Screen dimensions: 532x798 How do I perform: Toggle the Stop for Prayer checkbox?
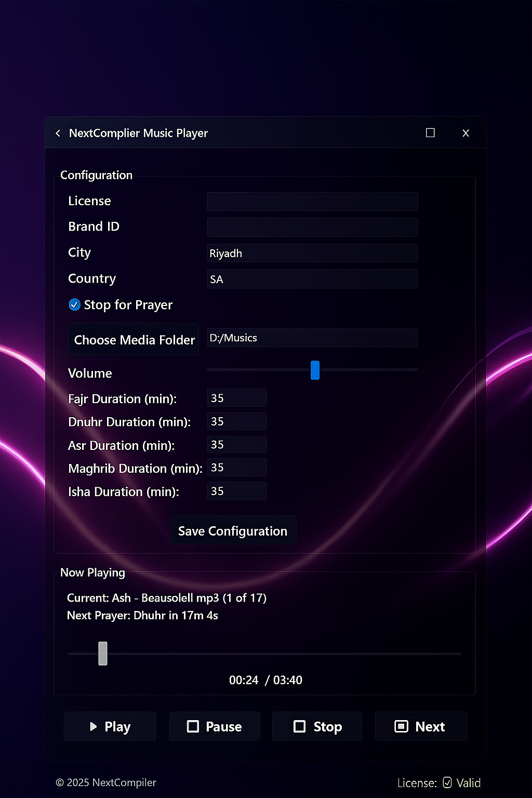75,304
